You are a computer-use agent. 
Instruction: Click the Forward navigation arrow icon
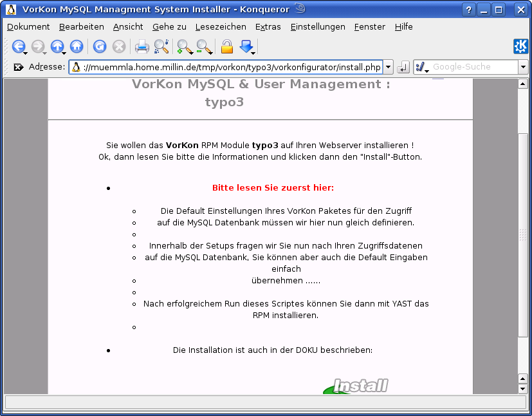pos(38,46)
